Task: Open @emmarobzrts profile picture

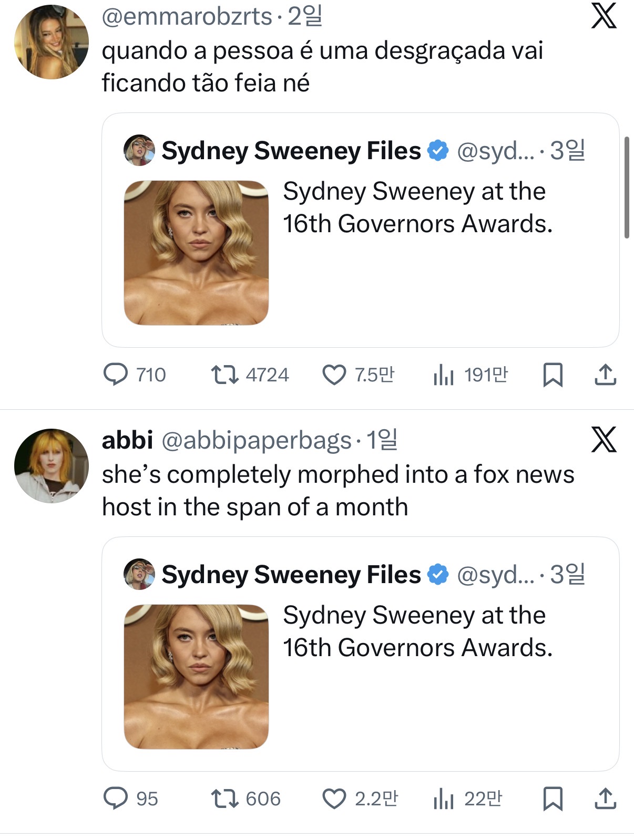Action: pyautogui.click(x=51, y=42)
